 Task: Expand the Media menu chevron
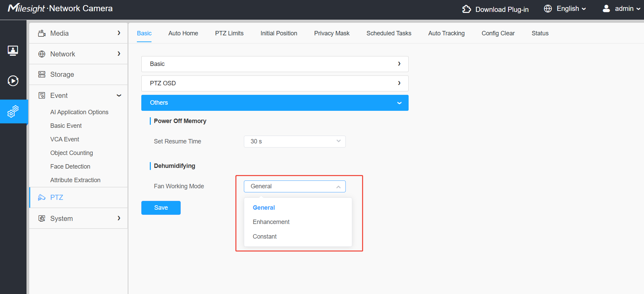pyautogui.click(x=119, y=33)
